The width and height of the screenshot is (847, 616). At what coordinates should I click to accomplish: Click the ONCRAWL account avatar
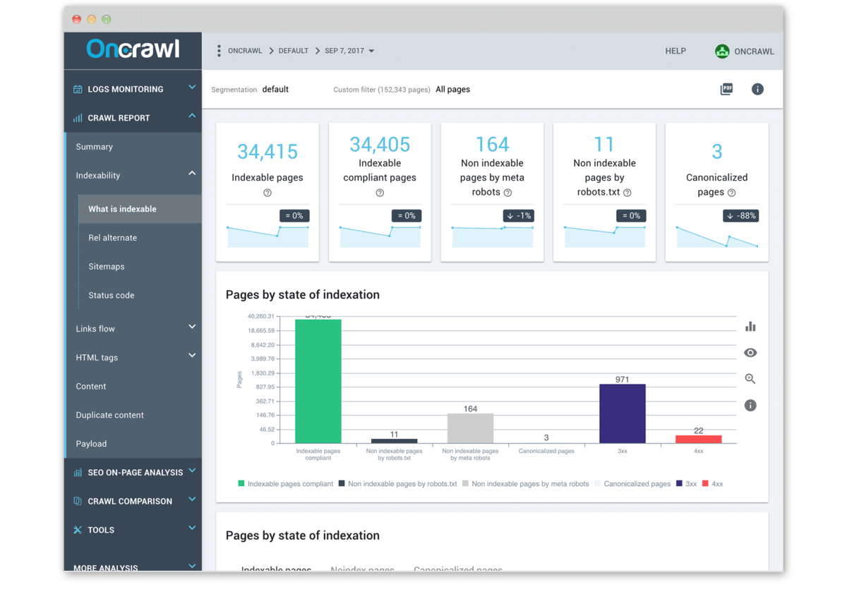(x=722, y=50)
